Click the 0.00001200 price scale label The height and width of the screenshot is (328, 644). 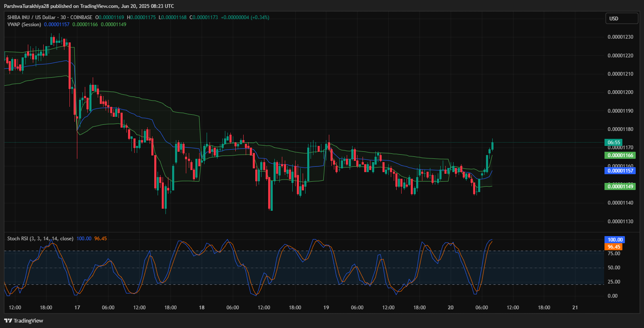(620, 92)
